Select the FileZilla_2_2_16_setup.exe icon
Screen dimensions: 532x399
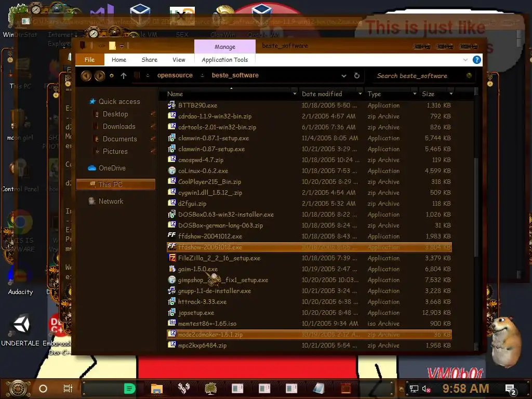coord(171,258)
